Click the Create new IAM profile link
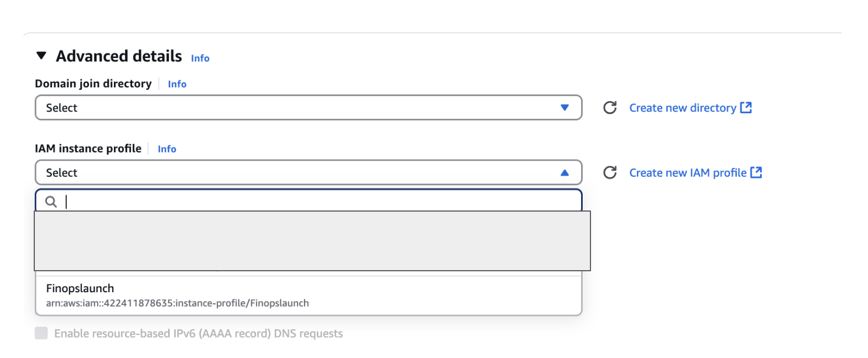Viewport: 868px width, 358px height. [x=687, y=173]
